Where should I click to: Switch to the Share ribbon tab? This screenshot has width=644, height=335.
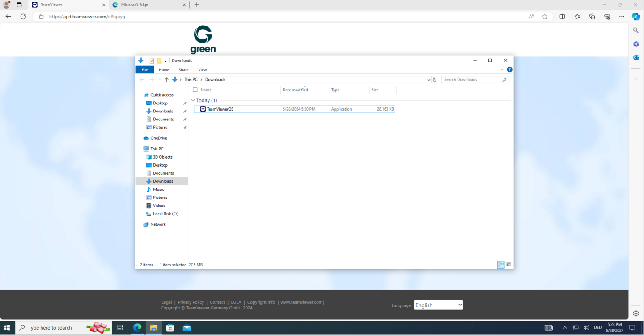point(183,70)
